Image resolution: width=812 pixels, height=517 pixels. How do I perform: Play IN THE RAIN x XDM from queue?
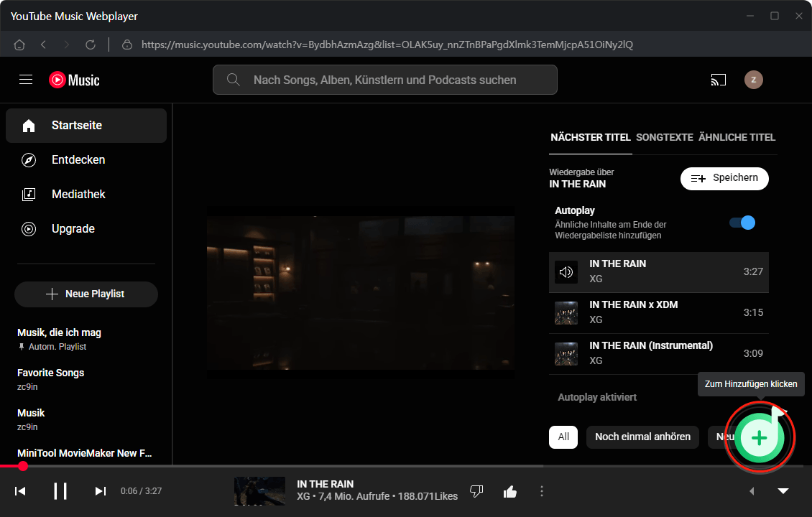point(659,312)
